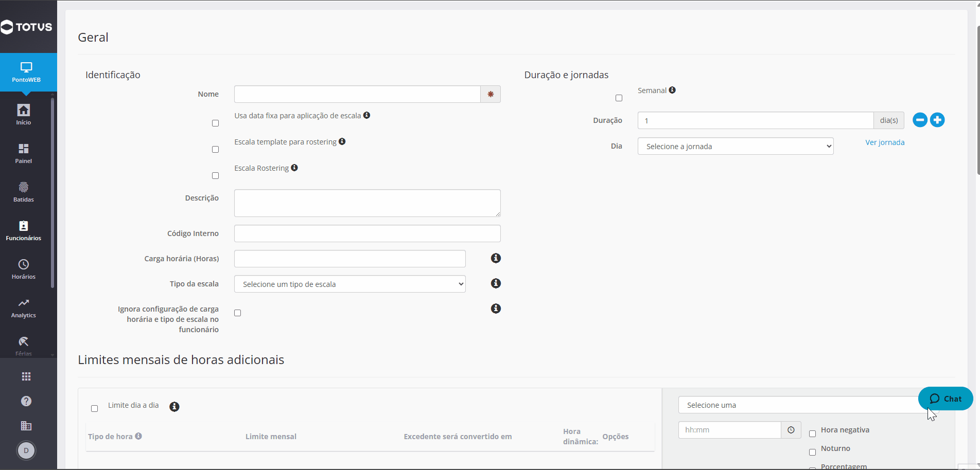
Task: Decrease duration with minus button
Action: click(920, 120)
